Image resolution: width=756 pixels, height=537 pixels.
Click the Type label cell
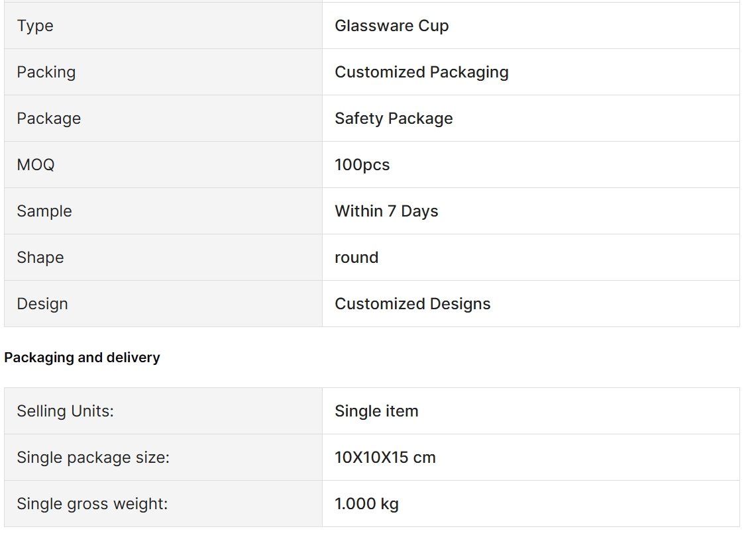pyautogui.click(x=163, y=26)
